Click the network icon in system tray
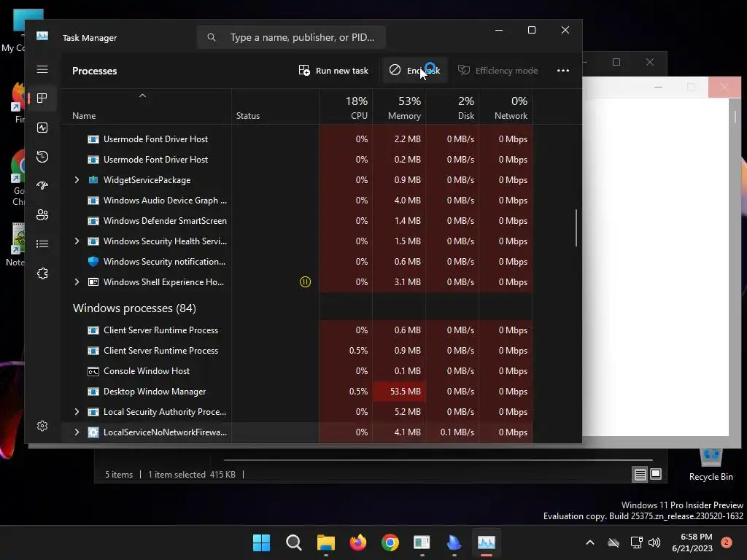The image size is (747, 560). (x=636, y=542)
